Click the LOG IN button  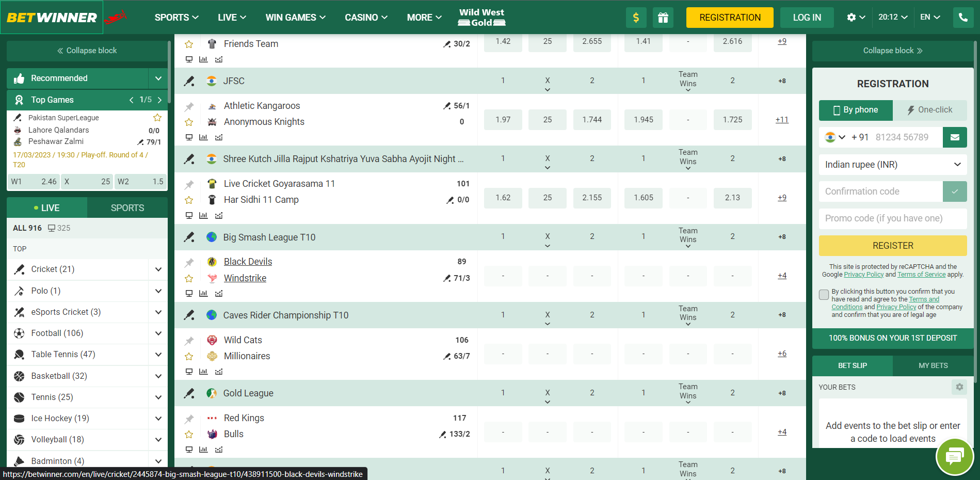[807, 18]
